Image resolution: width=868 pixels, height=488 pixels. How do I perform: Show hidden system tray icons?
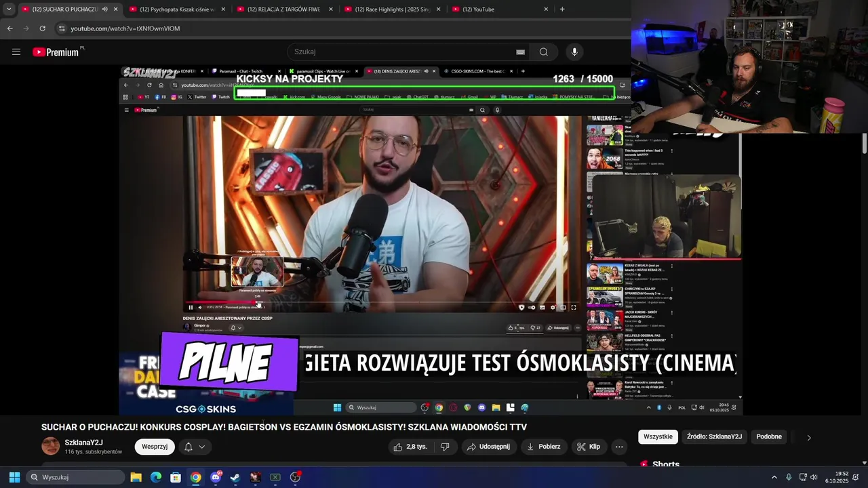[x=774, y=477]
